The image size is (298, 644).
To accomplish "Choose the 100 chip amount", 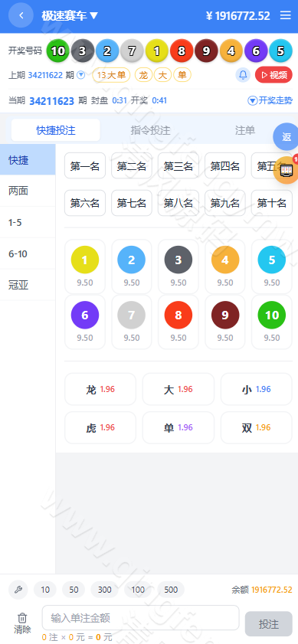I will point(138,590).
